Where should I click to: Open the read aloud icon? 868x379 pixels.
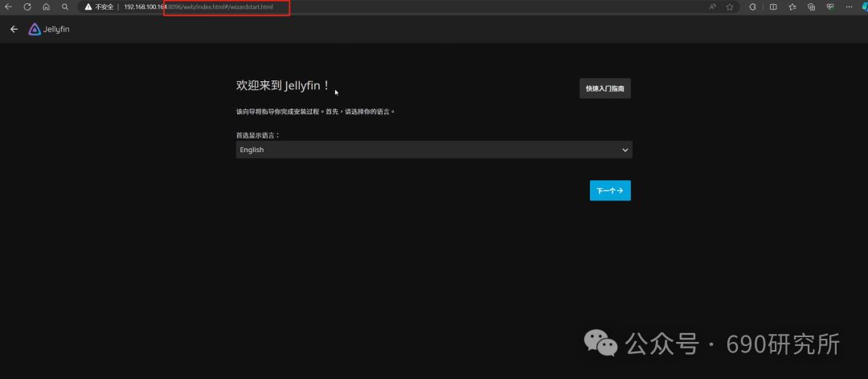[712, 6]
